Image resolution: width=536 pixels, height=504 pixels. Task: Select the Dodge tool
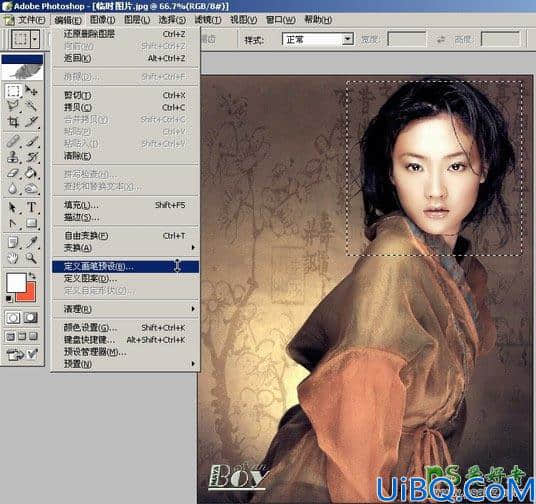pos(31,188)
